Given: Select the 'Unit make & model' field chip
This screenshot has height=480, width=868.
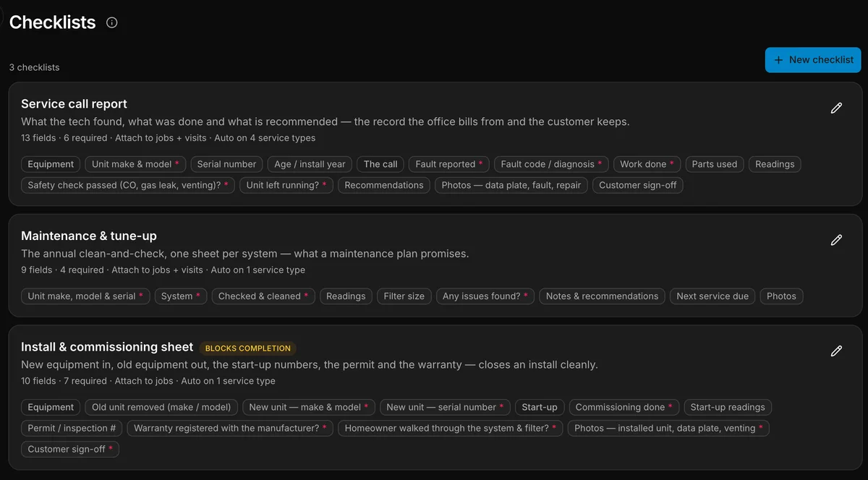Looking at the screenshot, I should tap(136, 164).
